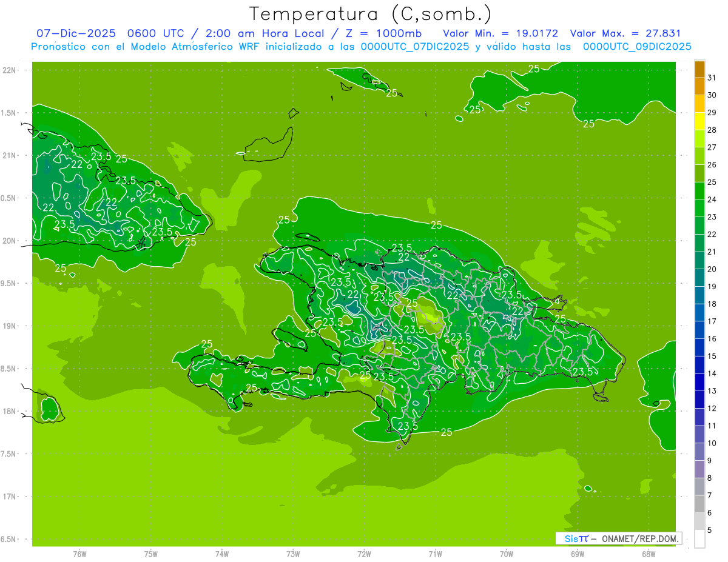This screenshot has width=728, height=562.
Task: Pick the purple swatch between 8 and 9
Action: (699, 469)
